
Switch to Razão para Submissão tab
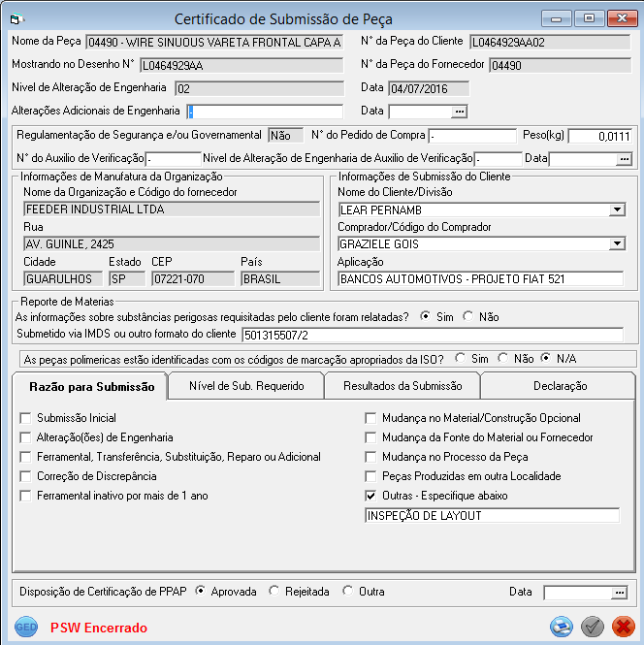90,386
